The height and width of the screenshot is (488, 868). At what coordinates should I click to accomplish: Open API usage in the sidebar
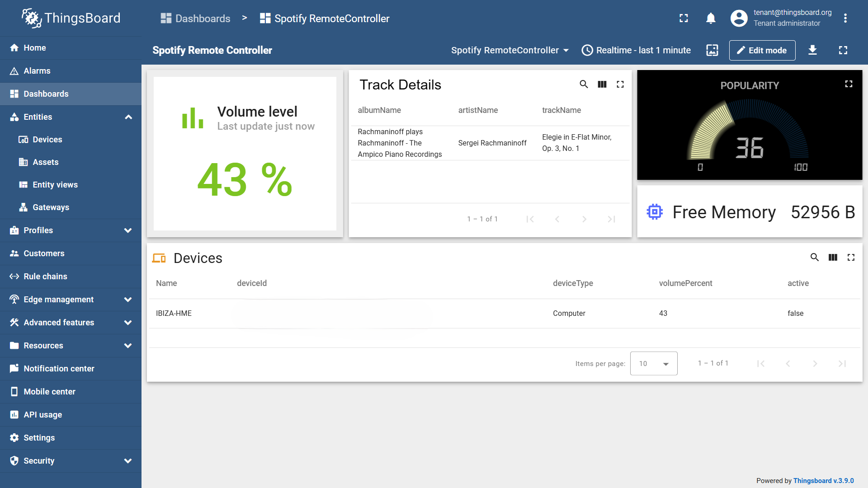pos(71,415)
